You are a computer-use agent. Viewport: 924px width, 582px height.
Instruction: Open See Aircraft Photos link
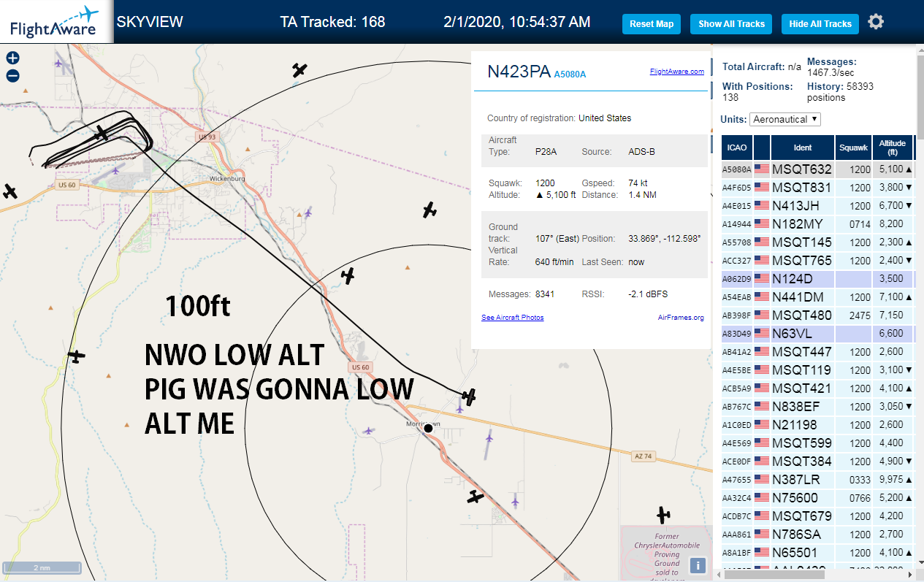click(x=512, y=318)
